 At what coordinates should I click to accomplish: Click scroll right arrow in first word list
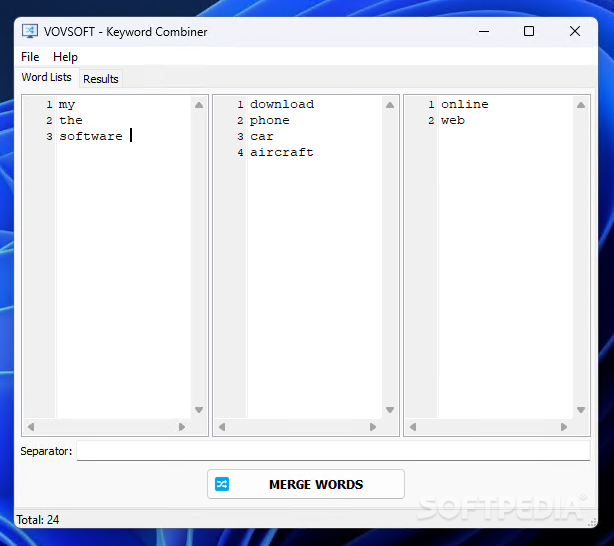[x=182, y=427]
